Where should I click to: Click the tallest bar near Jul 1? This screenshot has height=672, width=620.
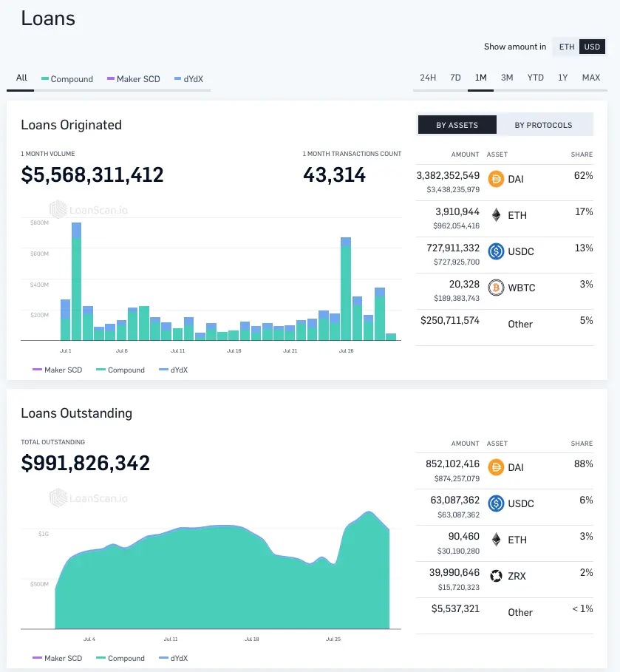coord(76,281)
